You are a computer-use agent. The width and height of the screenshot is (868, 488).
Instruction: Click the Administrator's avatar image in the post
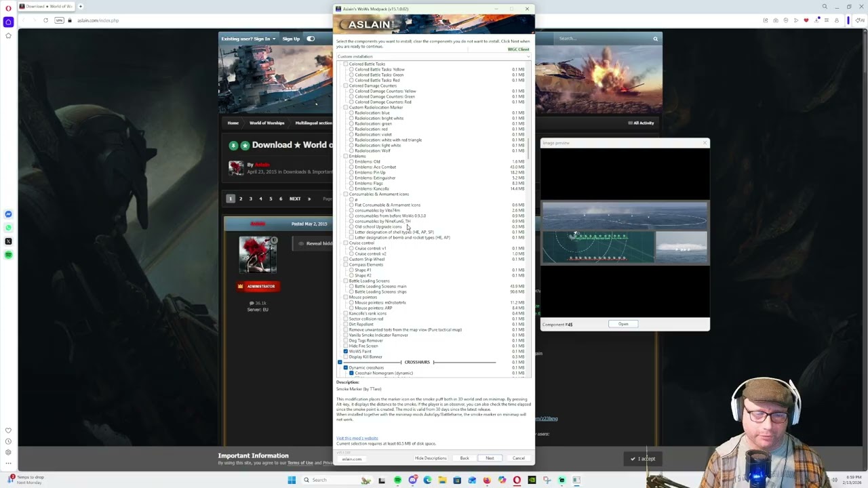pyautogui.click(x=258, y=254)
